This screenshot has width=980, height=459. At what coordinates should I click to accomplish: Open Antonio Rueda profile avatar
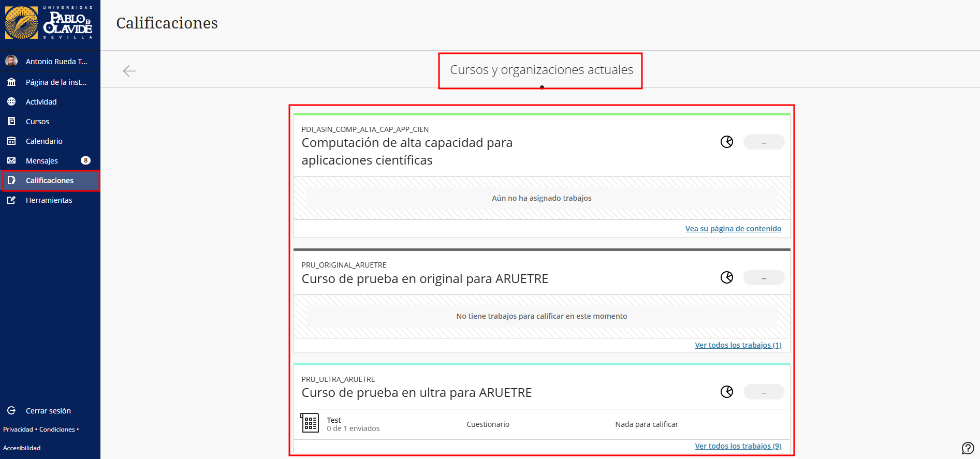click(x=11, y=61)
